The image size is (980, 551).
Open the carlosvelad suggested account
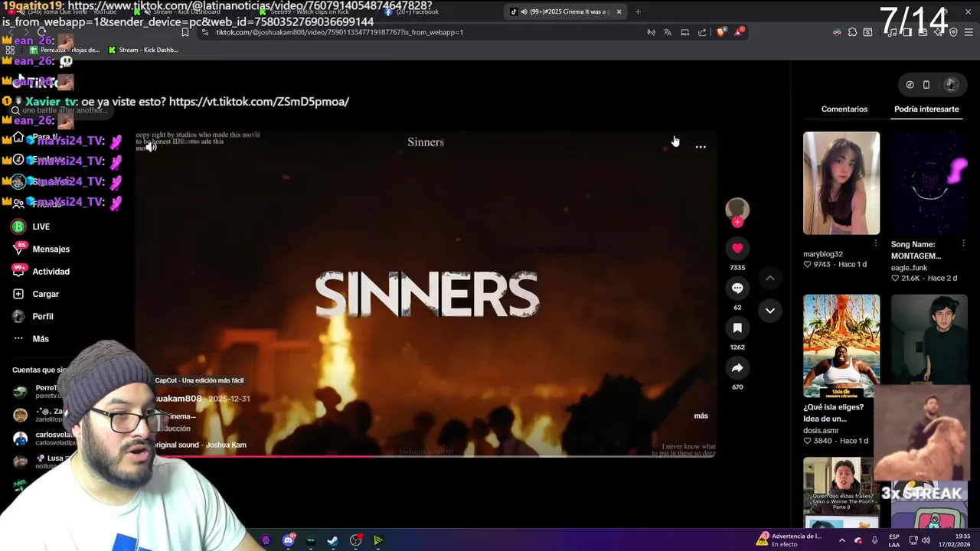click(x=46, y=438)
